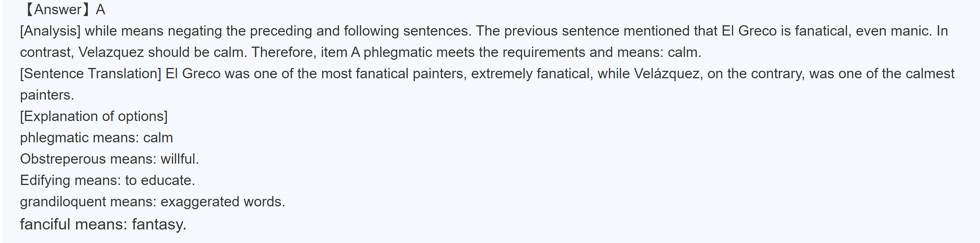Click 'El Greco' in the Sentence Translation
The height and width of the screenshot is (243, 980).
coord(193,74)
